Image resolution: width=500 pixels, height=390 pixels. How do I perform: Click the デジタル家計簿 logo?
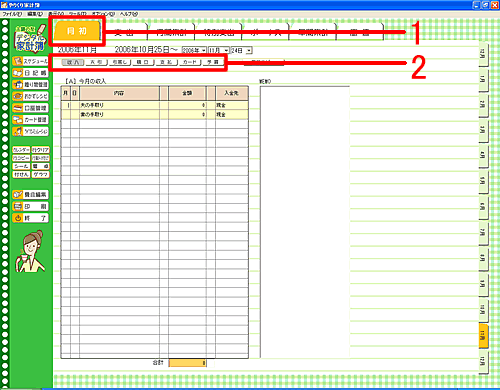30,38
